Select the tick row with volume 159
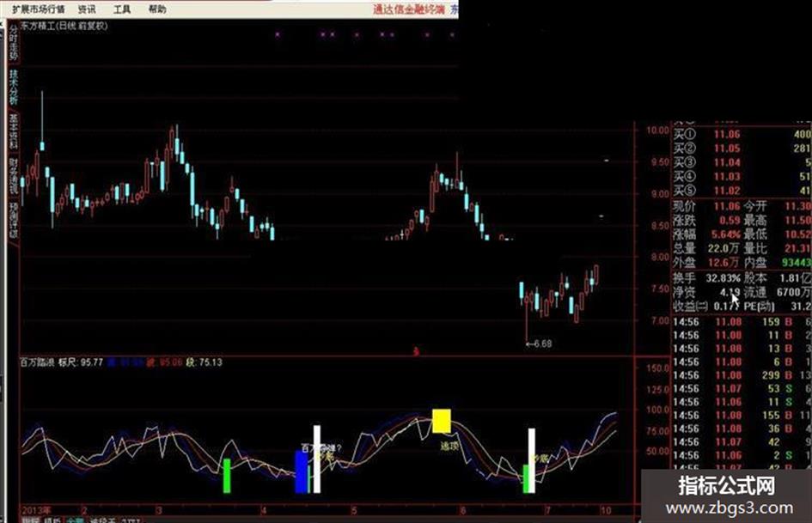 [742, 321]
